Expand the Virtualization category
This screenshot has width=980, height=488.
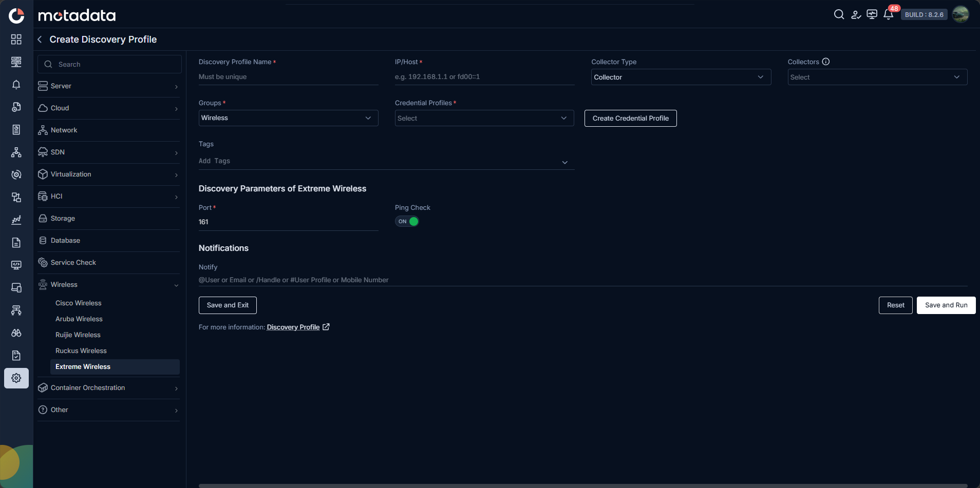[108, 174]
